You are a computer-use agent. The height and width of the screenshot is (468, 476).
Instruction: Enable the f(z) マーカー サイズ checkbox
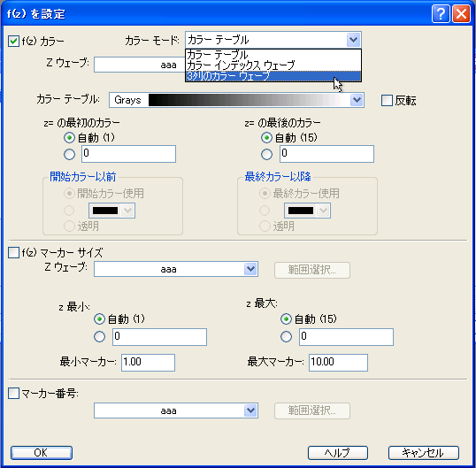point(13,252)
